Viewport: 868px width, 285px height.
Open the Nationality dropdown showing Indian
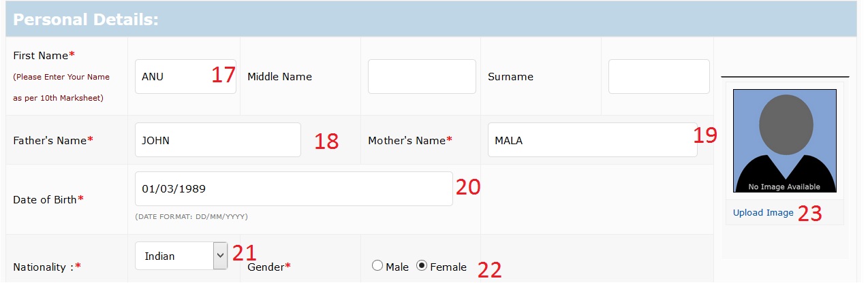181,256
